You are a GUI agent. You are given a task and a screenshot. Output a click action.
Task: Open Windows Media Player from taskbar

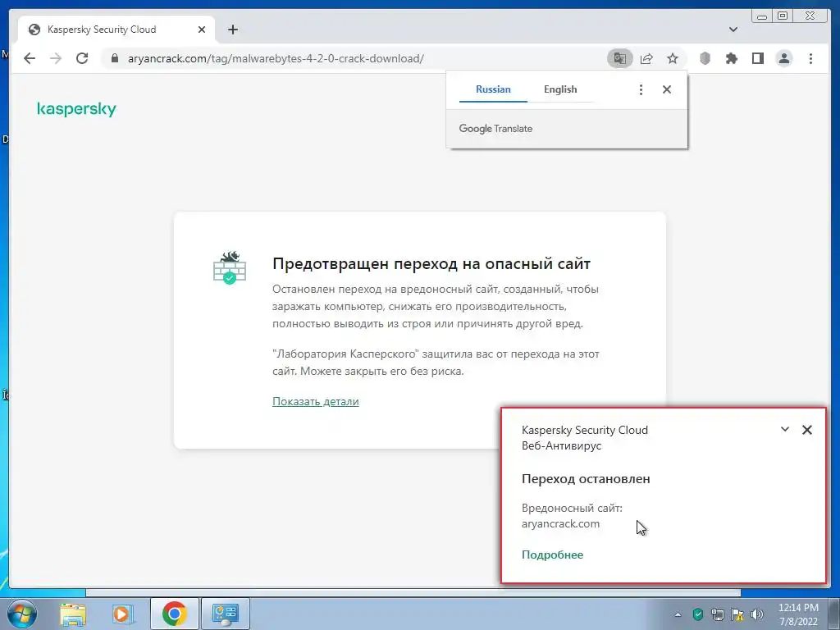(122, 614)
